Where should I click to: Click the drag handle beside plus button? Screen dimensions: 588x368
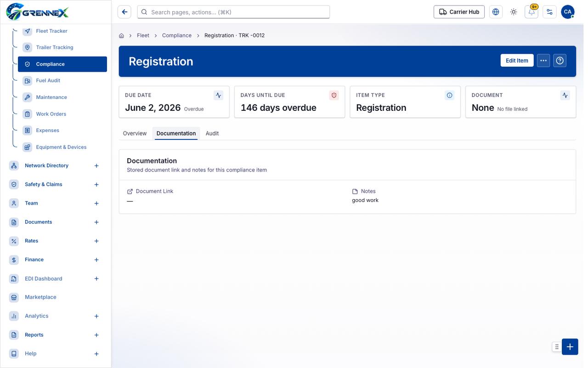[x=557, y=347]
